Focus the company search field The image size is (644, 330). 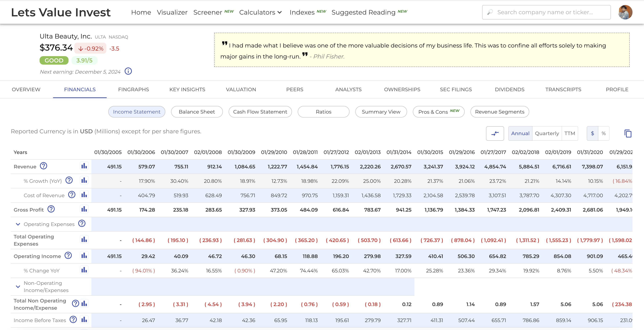coord(546,12)
